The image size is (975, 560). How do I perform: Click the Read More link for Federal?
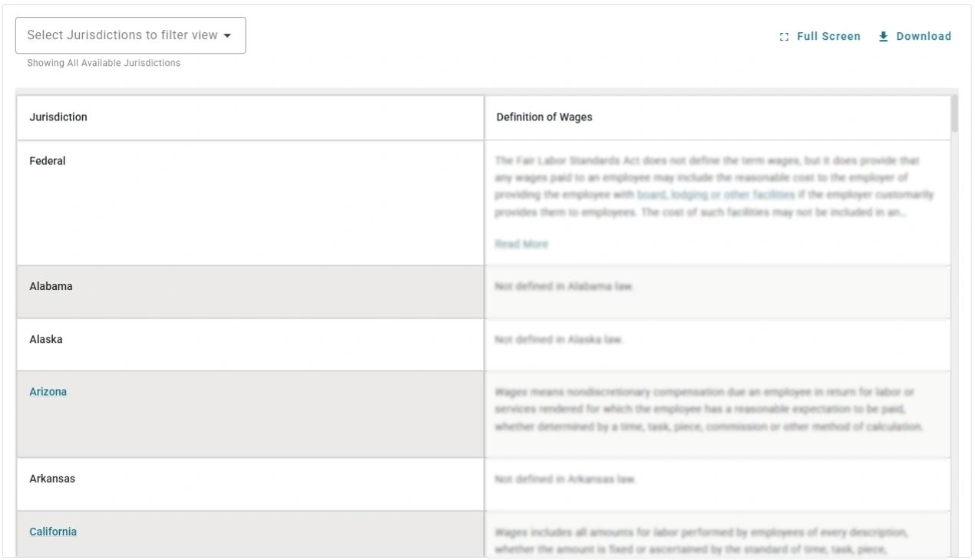[522, 244]
